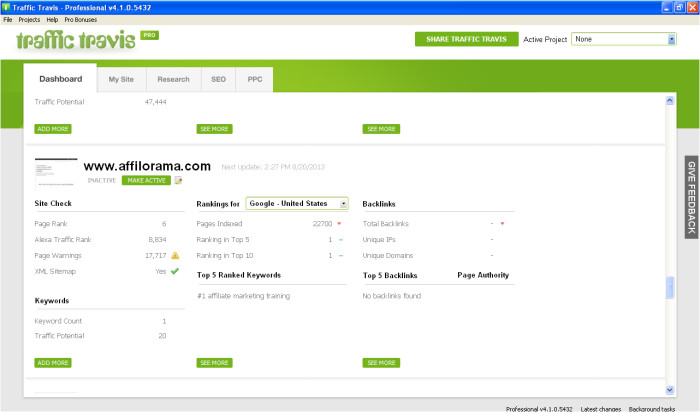
Task: Open the www.affilorama.com site thumbnail
Action: (56, 174)
